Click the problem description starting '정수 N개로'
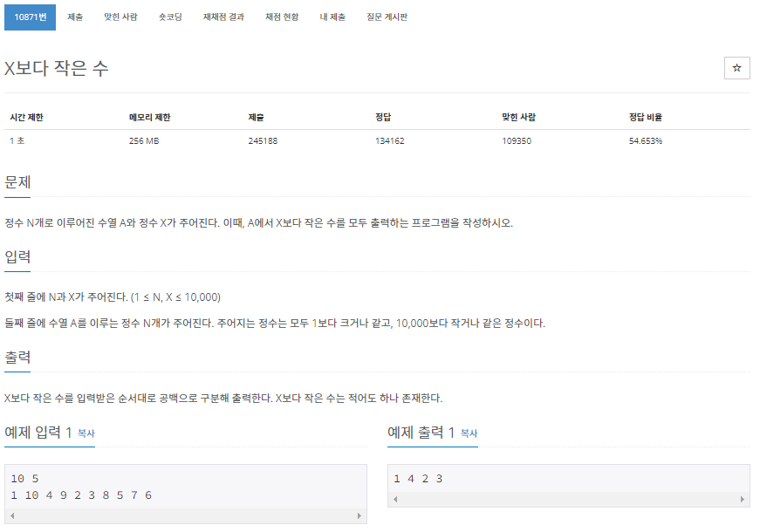Image resolution: width=760 pixels, height=532 pixels. point(259,223)
